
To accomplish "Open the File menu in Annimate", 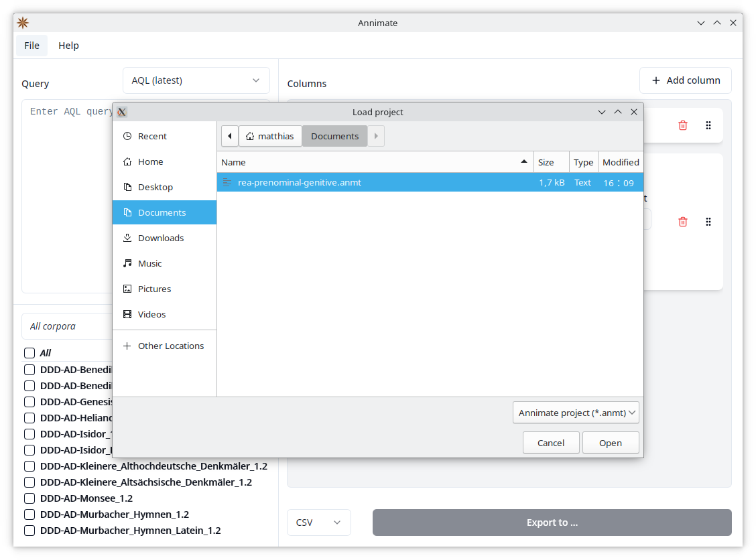I will point(31,46).
